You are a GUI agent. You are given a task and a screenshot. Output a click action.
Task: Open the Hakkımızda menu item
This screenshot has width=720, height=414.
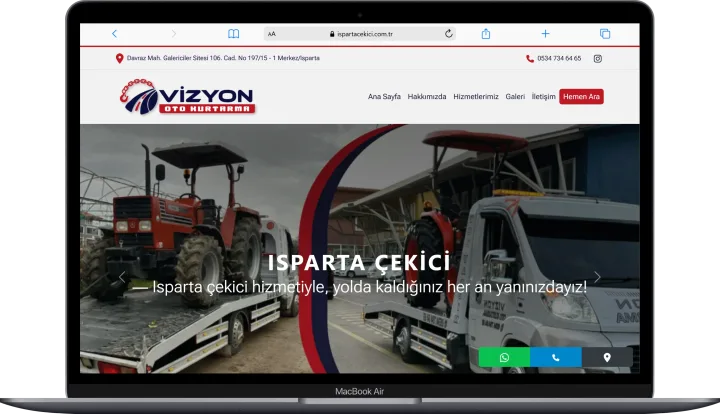(427, 96)
